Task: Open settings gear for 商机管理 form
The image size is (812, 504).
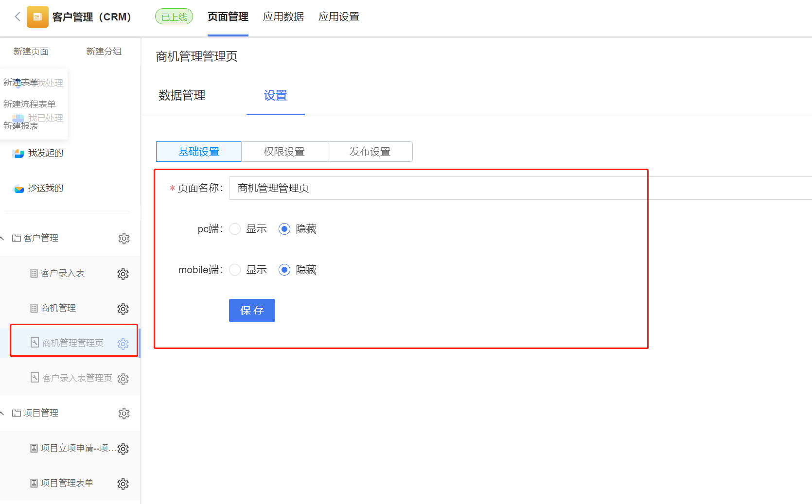Action: (123, 309)
